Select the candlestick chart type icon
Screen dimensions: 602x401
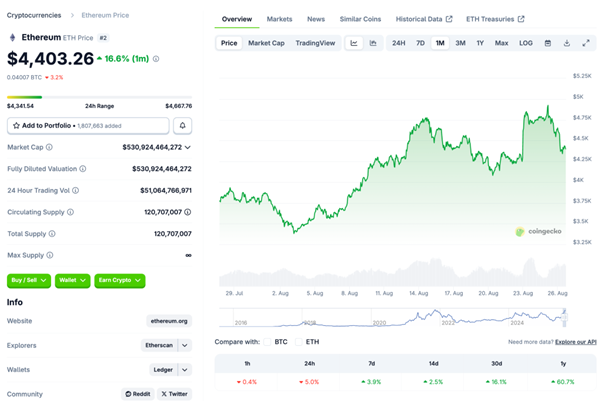373,43
